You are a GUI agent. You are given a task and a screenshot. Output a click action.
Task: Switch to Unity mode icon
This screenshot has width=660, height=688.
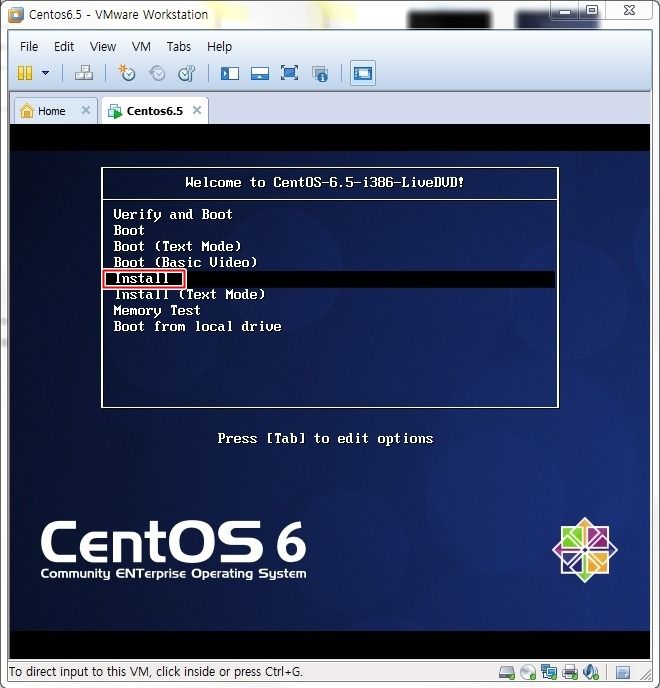(x=320, y=73)
